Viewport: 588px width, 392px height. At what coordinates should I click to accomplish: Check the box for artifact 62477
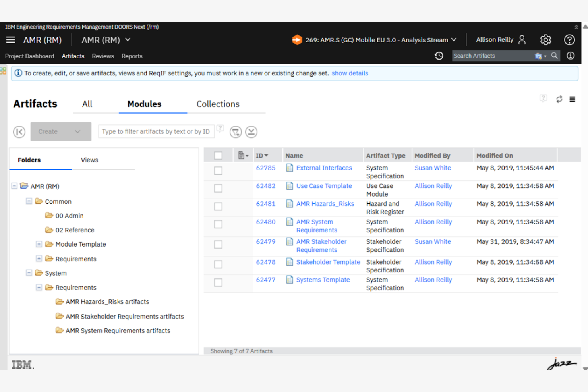click(218, 282)
